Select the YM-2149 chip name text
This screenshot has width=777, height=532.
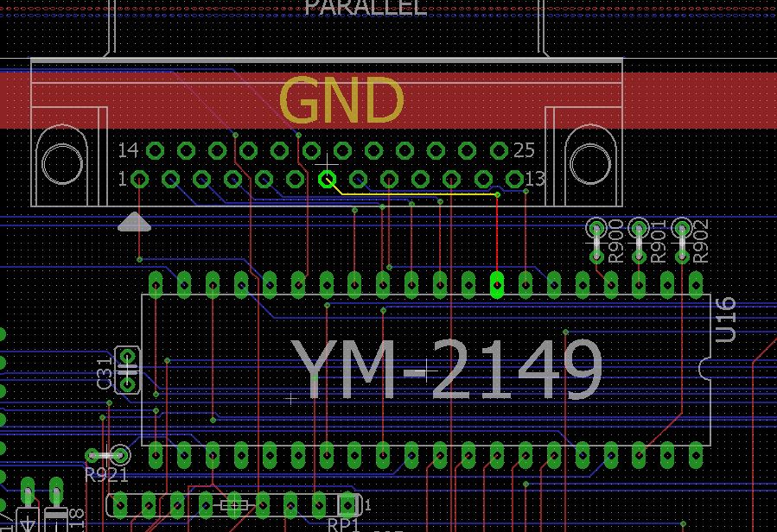448,370
